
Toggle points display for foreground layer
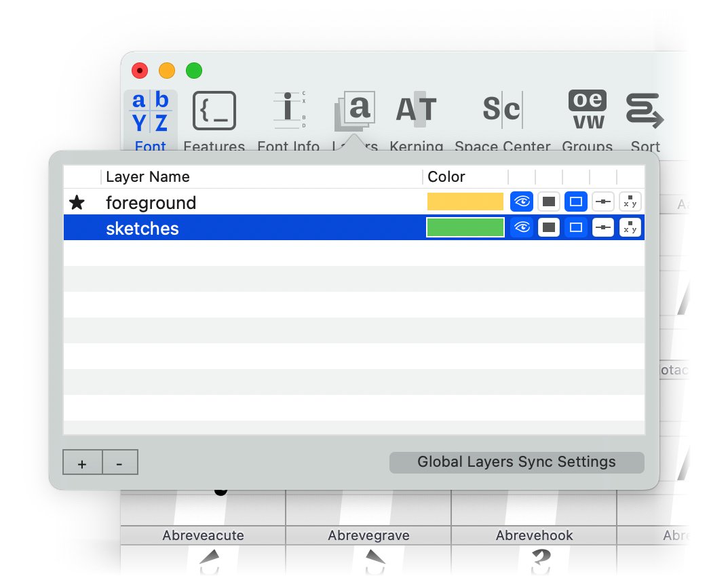click(x=603, y=201)
